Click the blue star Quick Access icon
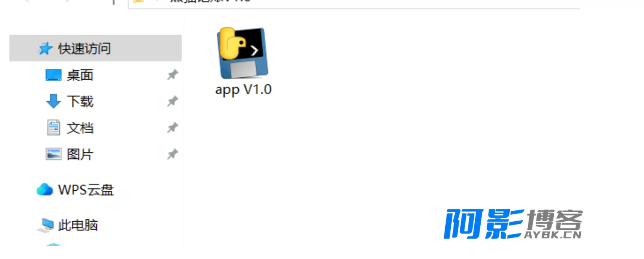 (x=45, y=49)
